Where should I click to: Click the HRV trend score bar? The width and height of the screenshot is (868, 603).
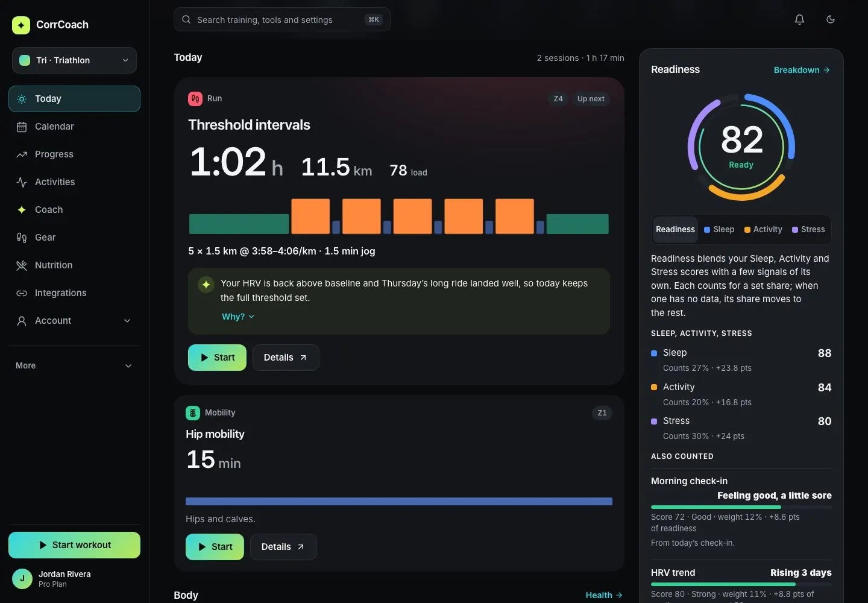(x=741, y=584)
